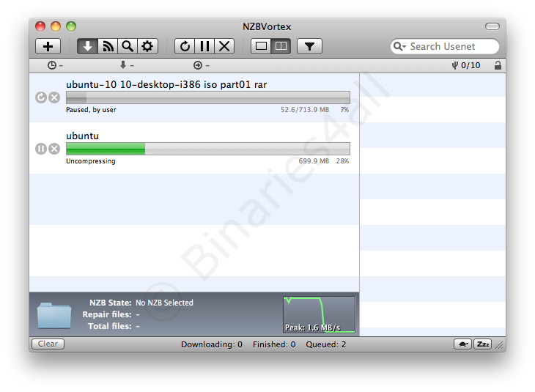Remove the ubuntu-10 10-desktop download
The width and height of the screenshot is (535, 392).
(x=54, y=97)
